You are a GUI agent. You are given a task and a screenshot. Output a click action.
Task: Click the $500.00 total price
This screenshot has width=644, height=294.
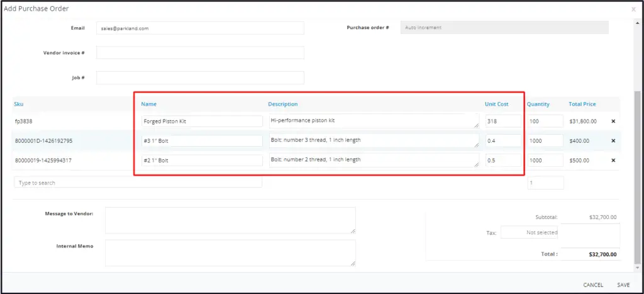click(x=579, y=161)
